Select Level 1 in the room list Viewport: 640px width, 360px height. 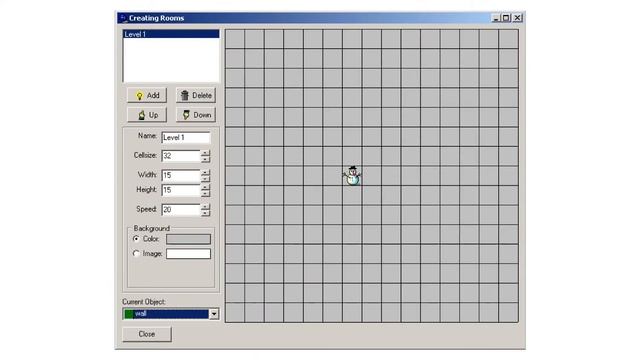coord(171,34)
